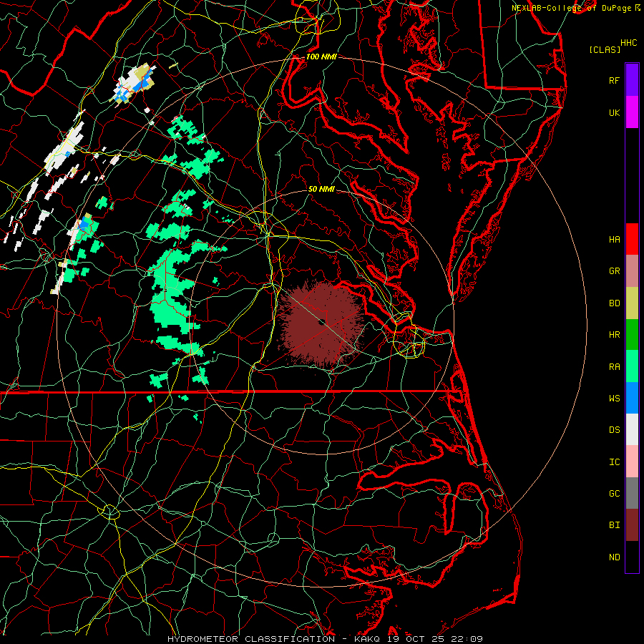Click the HHC product label
The height and width of the screenshot is (644, 644).
click(628, 43)
